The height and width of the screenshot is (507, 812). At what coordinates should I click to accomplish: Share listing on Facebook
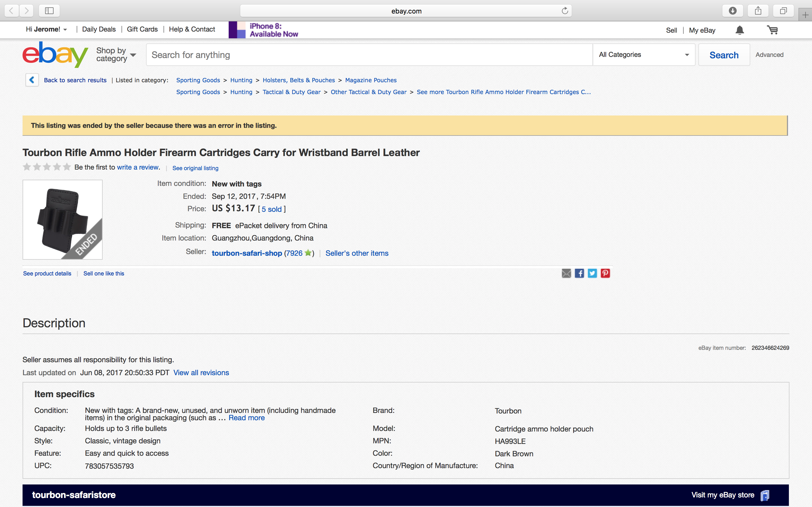(x=579, y=273)
